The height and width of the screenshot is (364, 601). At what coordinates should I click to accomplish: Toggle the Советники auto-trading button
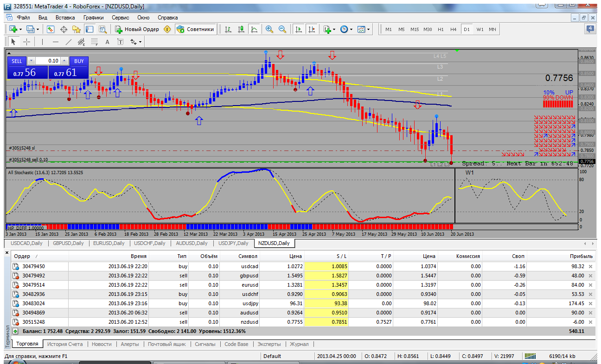(195, 29)
